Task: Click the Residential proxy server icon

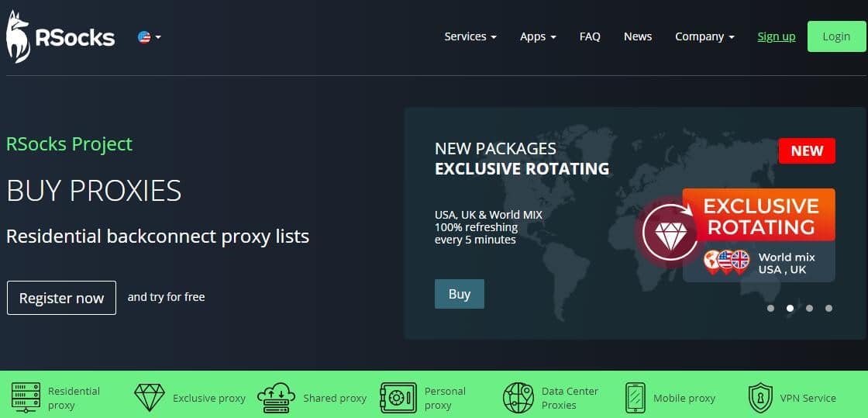Action: (26, 398)
